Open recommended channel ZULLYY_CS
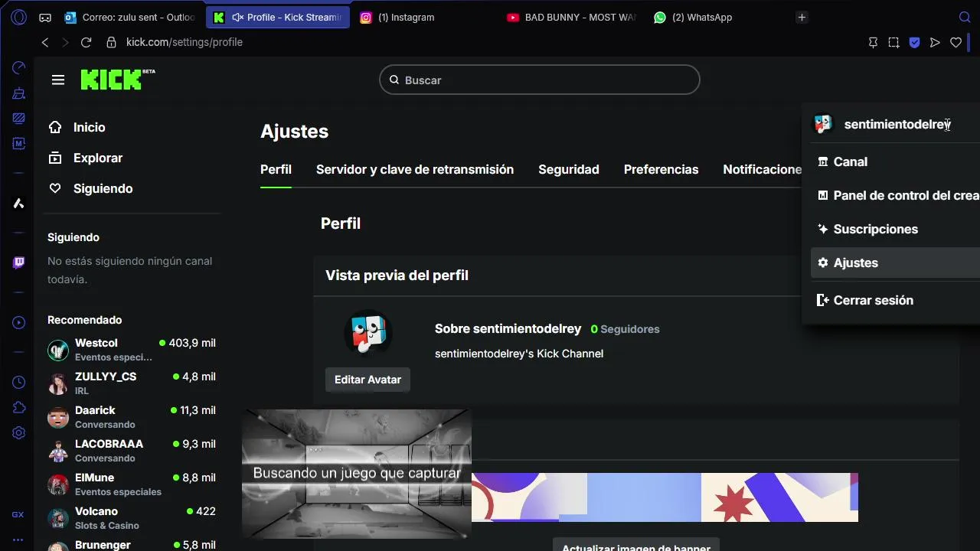This screenshot has height=551, width=980. (x=132, y=383)
